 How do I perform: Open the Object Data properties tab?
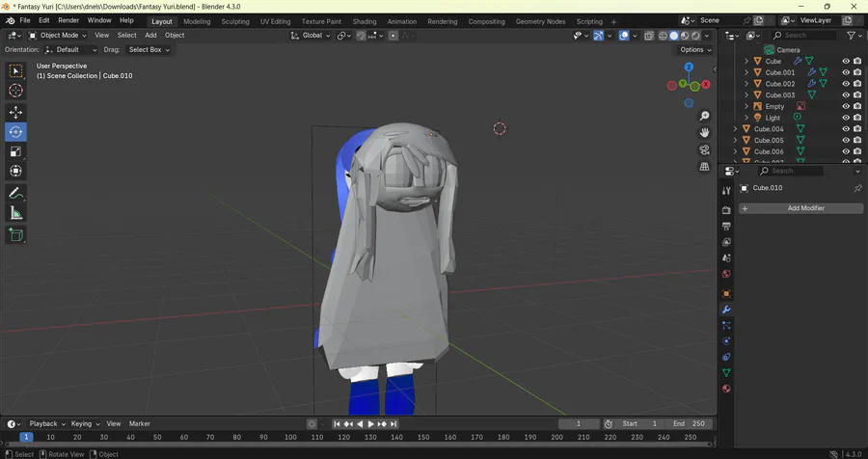tap(726, 372)
